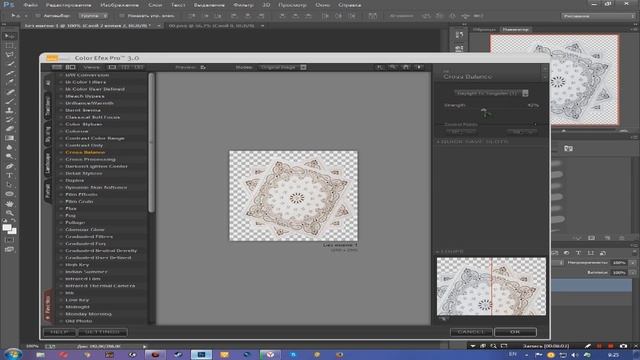Click the side-by-side preview view icon

click(139, 67)
